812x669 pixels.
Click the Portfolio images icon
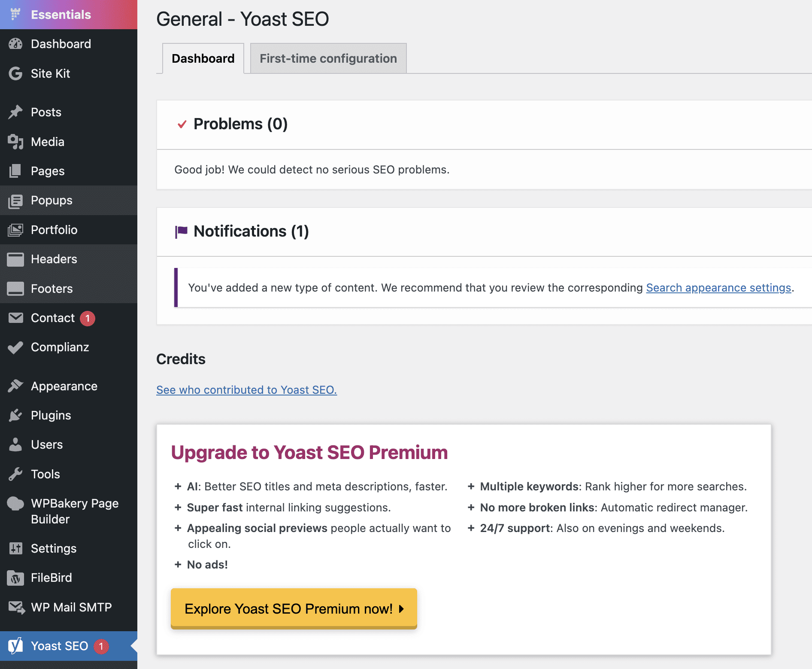tap(15, 230)
